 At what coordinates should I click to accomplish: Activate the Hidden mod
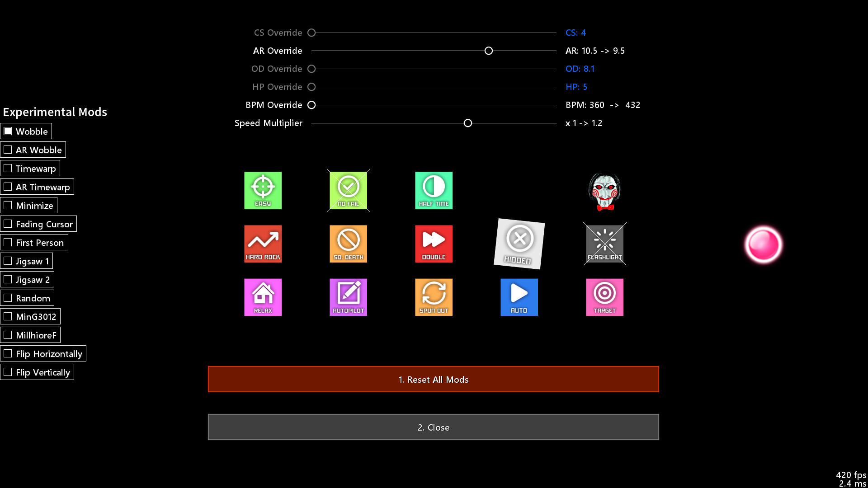pos(519,244)
